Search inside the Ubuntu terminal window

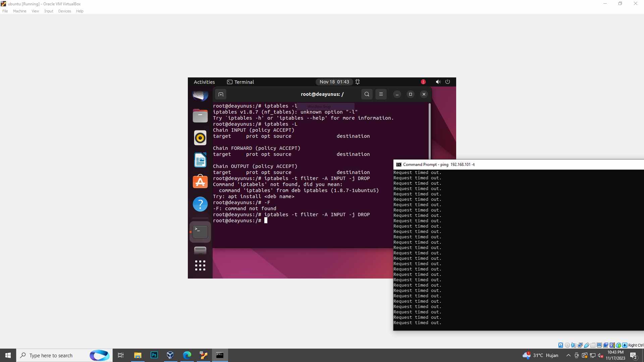pos(367,94)
